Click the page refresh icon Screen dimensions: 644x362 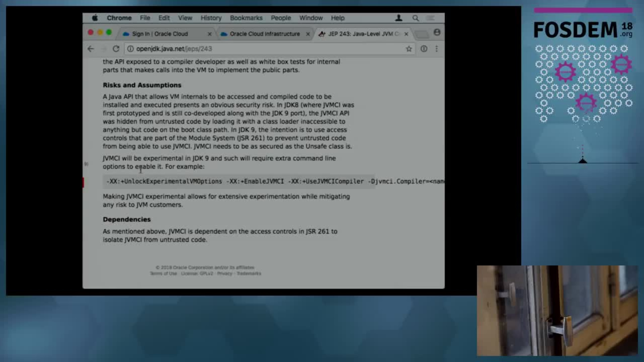pos(116,49)
